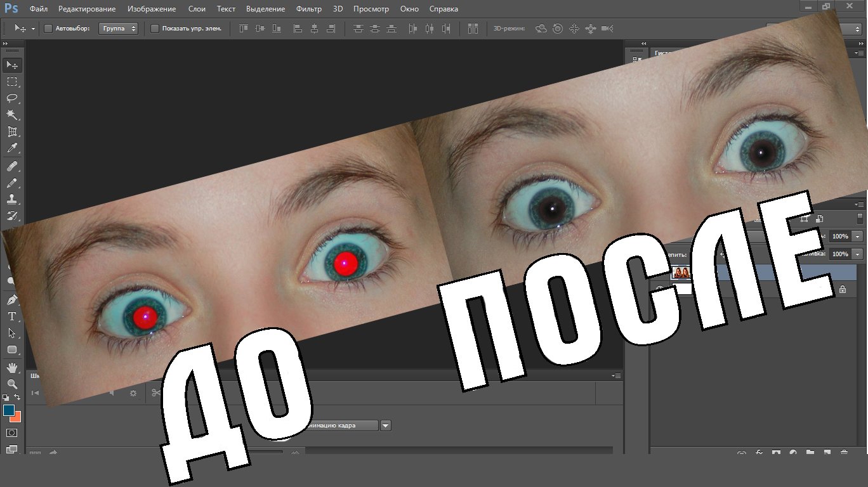The height and width of the screenshot is (487, 868).
Task: Select the Brush tool
Action: tap(12, 183)
